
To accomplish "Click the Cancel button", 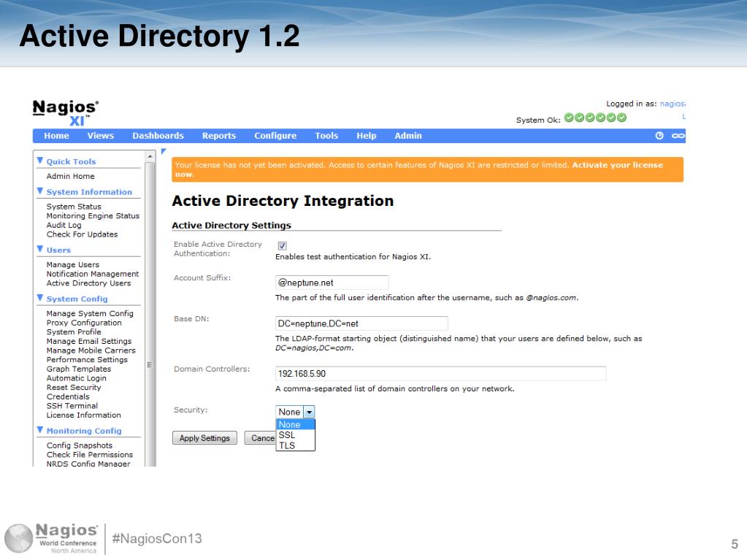I will click(261, 438).
